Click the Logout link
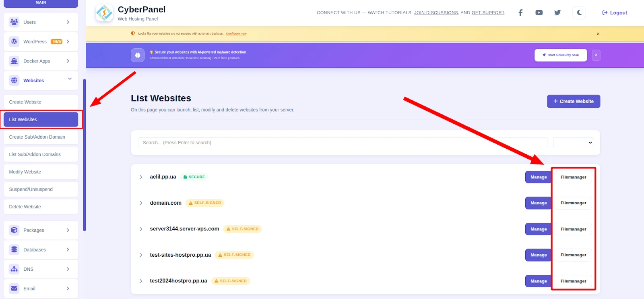This screenshot has width=644, height=299. 615,12
